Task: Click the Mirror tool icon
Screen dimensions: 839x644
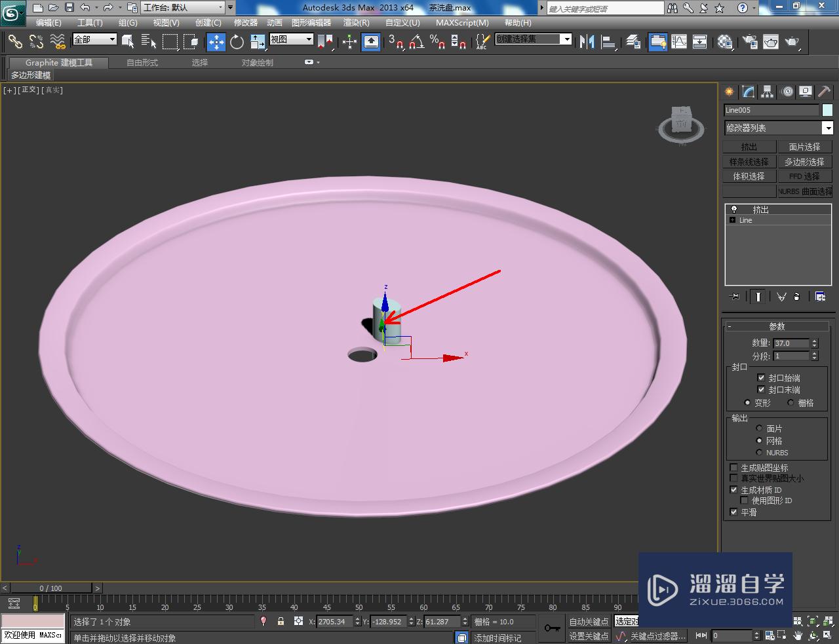Action: 587,42
